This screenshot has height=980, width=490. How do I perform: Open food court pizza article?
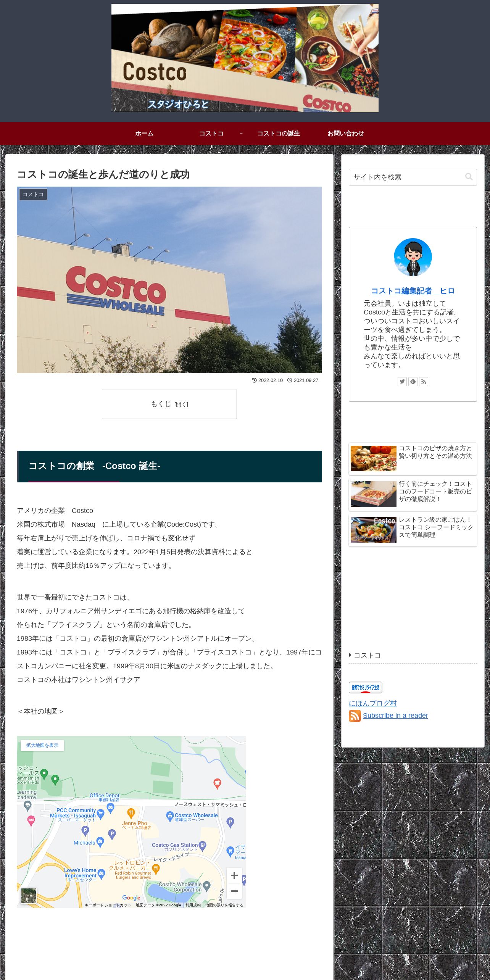[413, 494]
